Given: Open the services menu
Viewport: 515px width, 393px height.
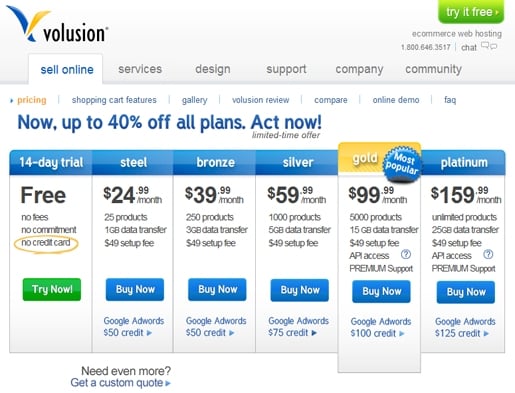Looking at the screenshot, I should coord(140,69).
